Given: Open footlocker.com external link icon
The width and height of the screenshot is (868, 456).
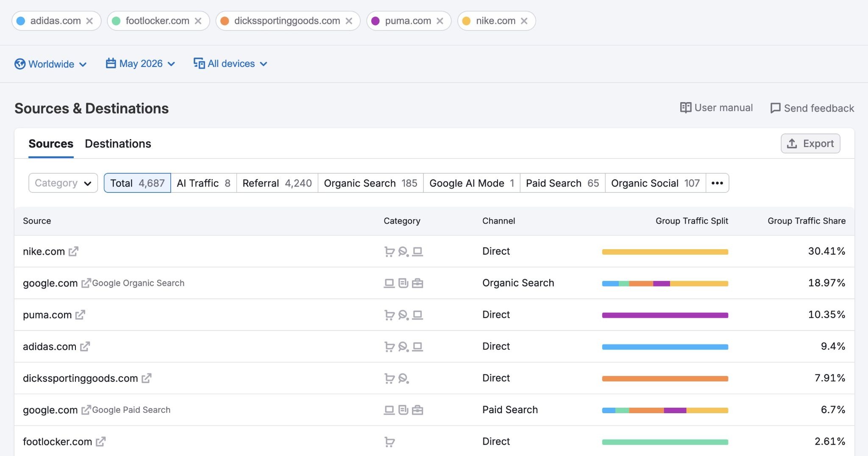Looking at the screenshot, I should click(100, 442).
